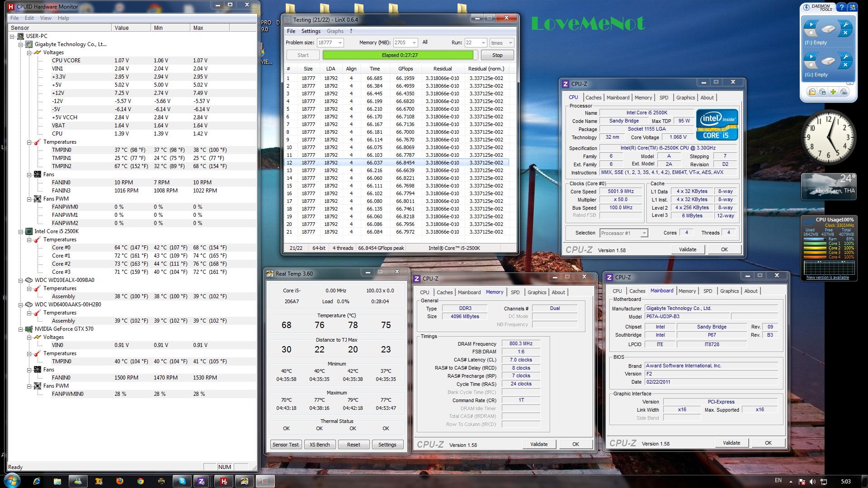Open the Processor #1 selection dropdown
The image size is (868, 488).
644,233
